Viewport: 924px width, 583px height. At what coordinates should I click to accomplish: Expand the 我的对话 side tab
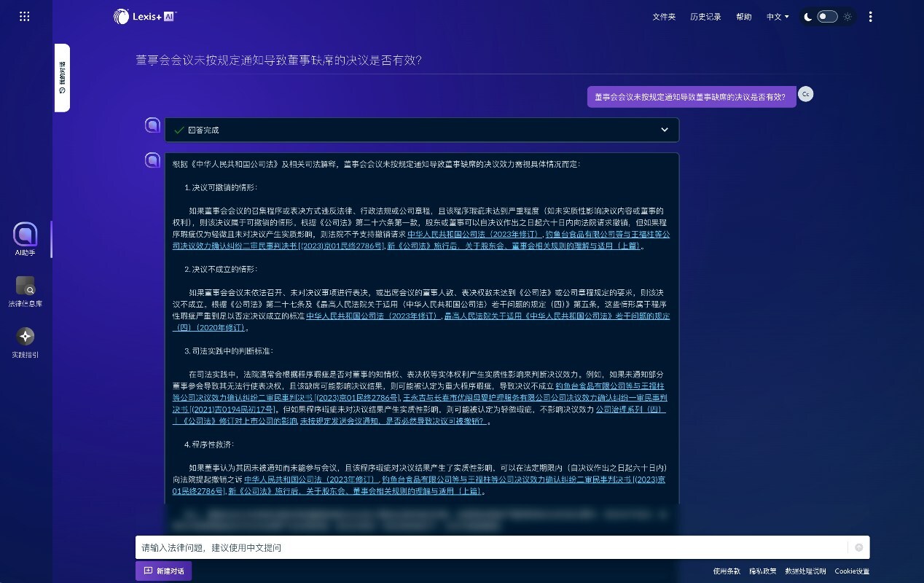(x=63, y=77)
